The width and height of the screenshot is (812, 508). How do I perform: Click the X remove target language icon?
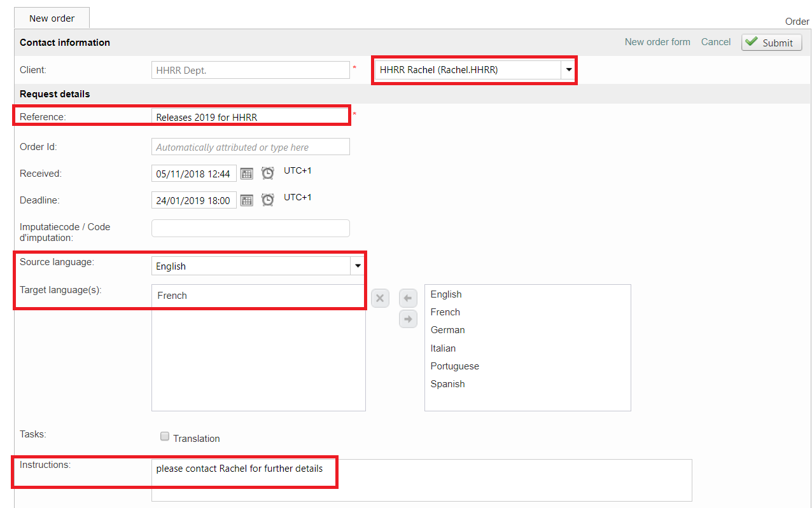pyautogui.click(x=380, y=298)
